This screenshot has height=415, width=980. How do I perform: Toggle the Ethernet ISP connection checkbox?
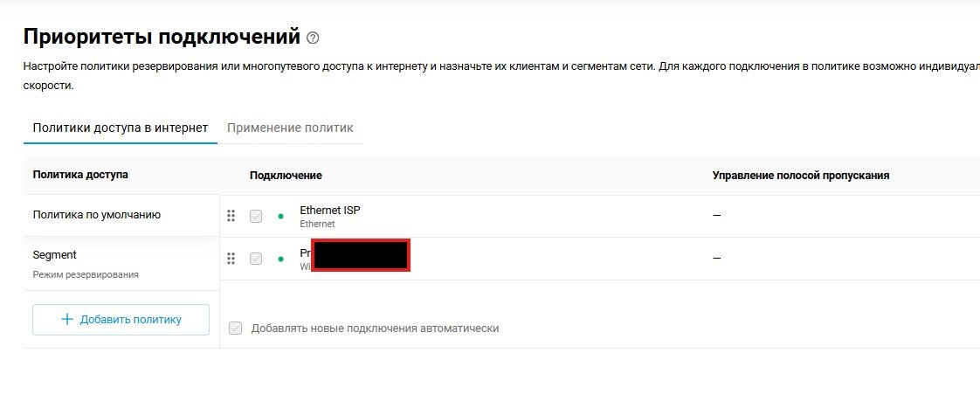pos(256,216)
